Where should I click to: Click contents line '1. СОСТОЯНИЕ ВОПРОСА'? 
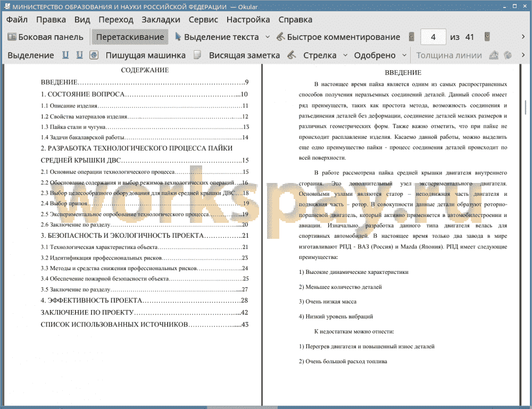pyautogui.click(x=145, y=94)
